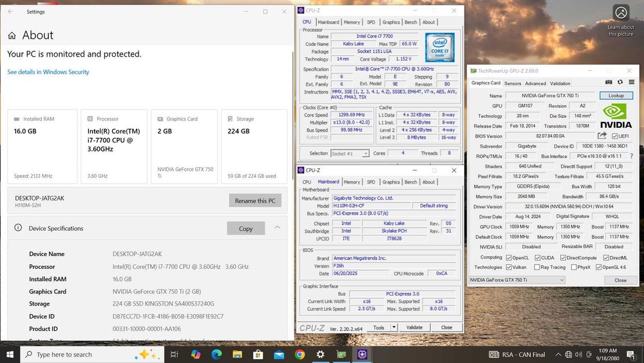644x363 pixels.
Task: Take a GPU-Z screenshot with the camera icon
Action: click(609, 83)
